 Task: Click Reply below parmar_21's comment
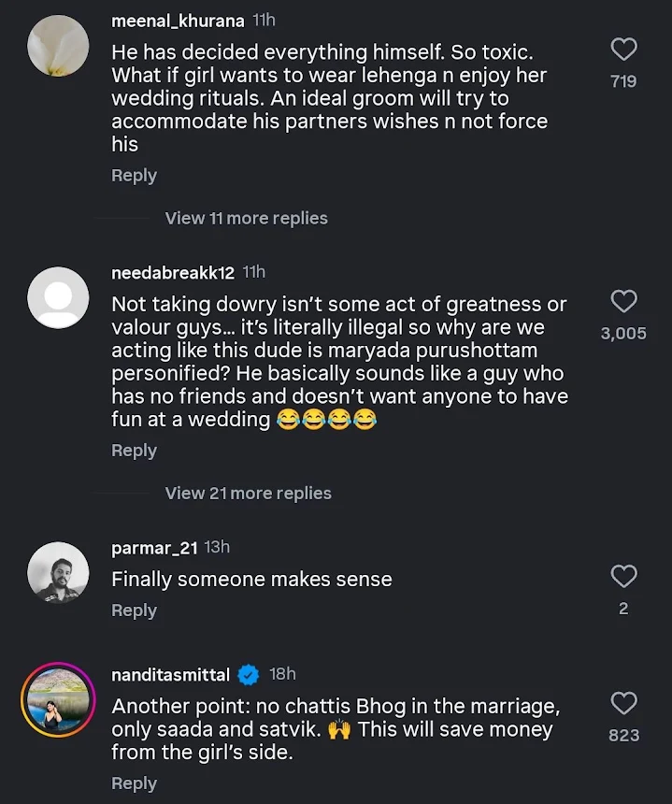tap(134, 610)
